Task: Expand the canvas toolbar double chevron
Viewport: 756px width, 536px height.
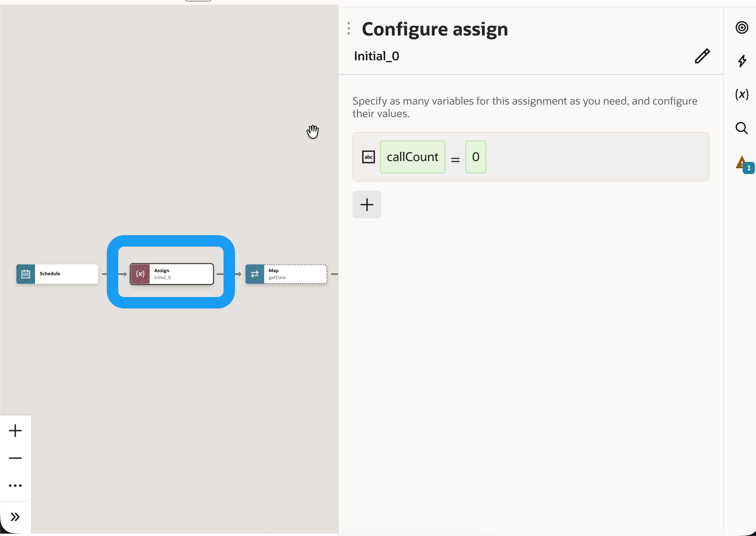Action: tap(15, 517)
